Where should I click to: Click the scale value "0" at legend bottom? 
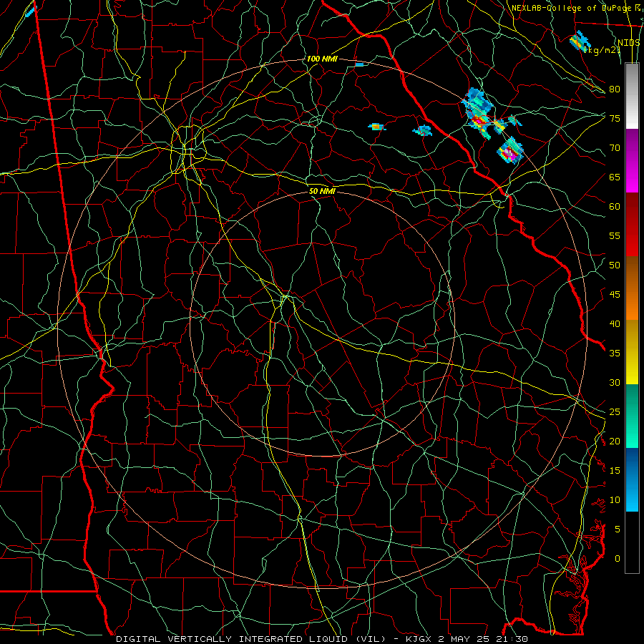(x=618, y=559)
